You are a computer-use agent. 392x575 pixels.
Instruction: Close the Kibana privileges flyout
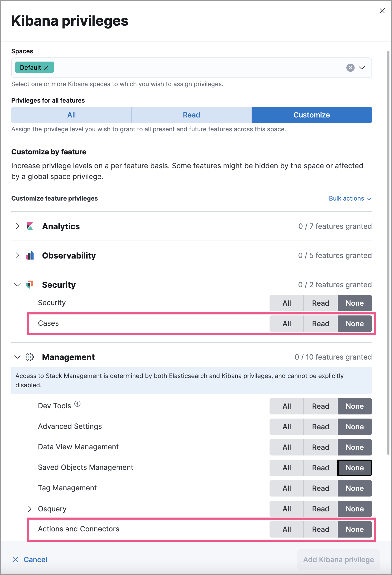coord(382,11)
